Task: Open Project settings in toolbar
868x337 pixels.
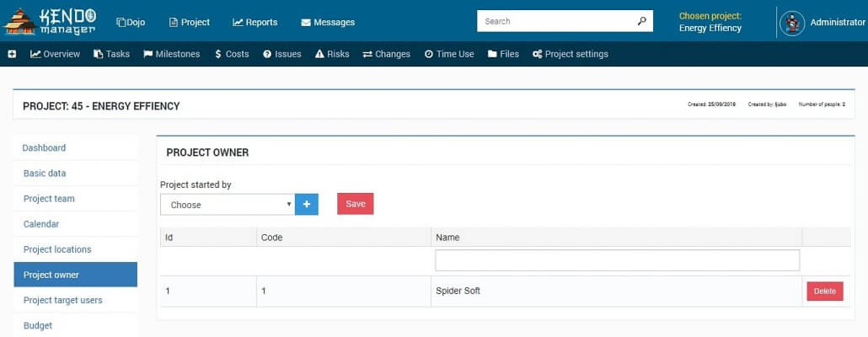Action: click(x=570, y=54)
